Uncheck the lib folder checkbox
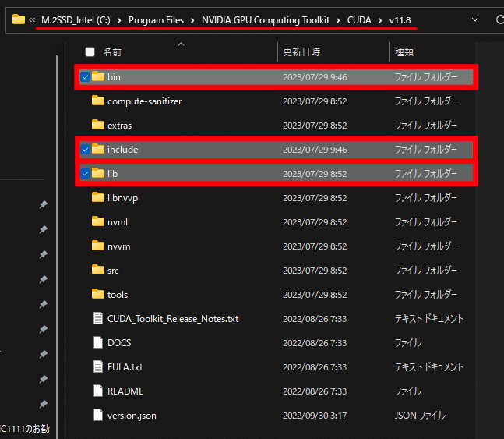504x439 pixels. click(85, 173)
